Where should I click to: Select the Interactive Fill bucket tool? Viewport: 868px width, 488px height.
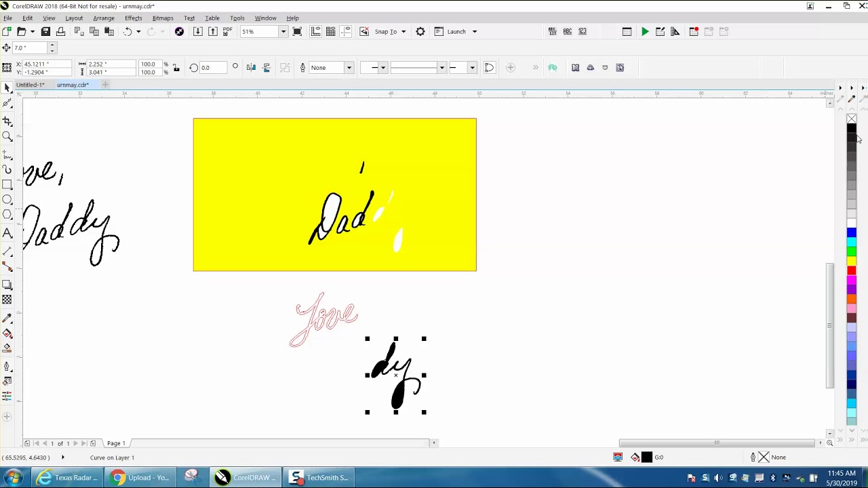(7, 333)
